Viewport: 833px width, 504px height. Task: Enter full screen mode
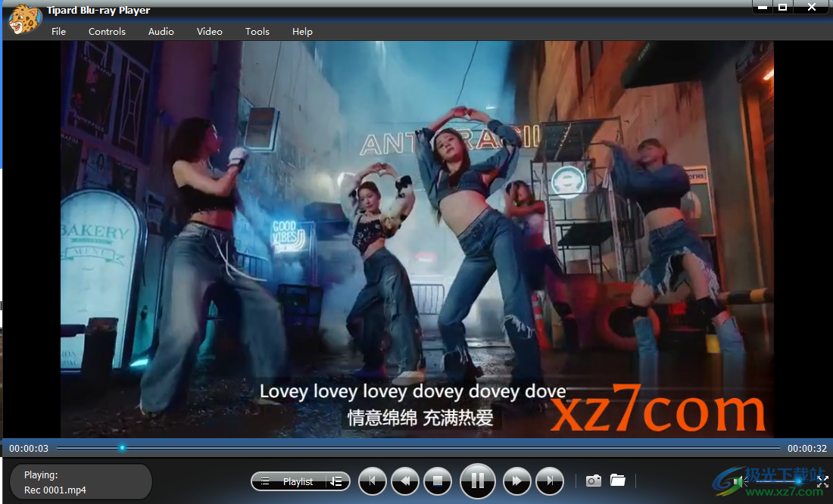[822, 481]
